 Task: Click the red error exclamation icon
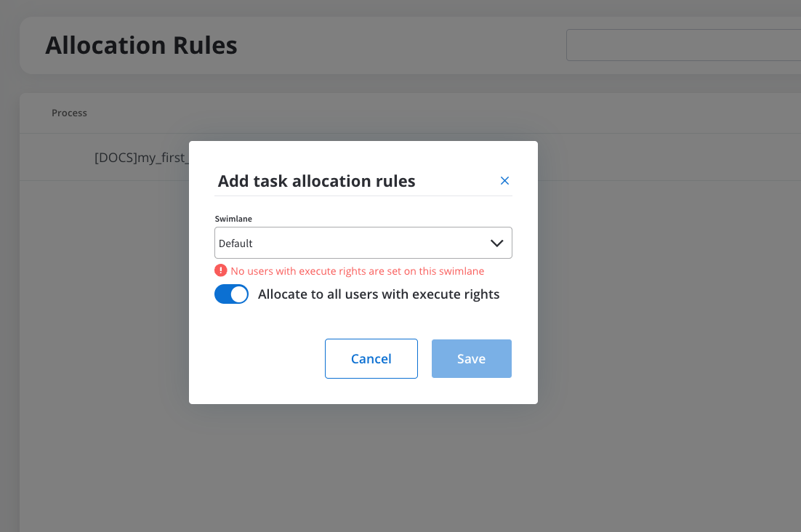(x=221, y=270)
